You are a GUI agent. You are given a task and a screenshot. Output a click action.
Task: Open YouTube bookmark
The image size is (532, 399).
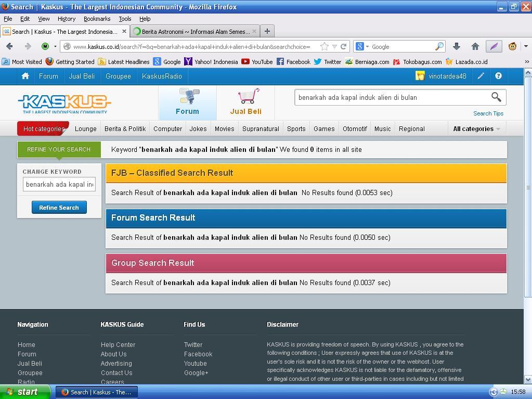[x=257, y=62]
